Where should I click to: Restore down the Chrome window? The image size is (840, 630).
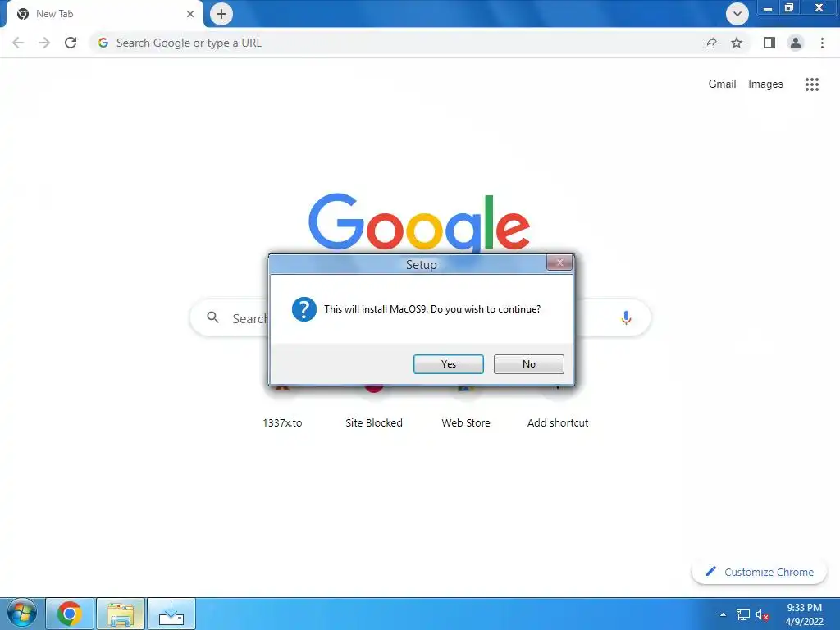click(788, 8)
